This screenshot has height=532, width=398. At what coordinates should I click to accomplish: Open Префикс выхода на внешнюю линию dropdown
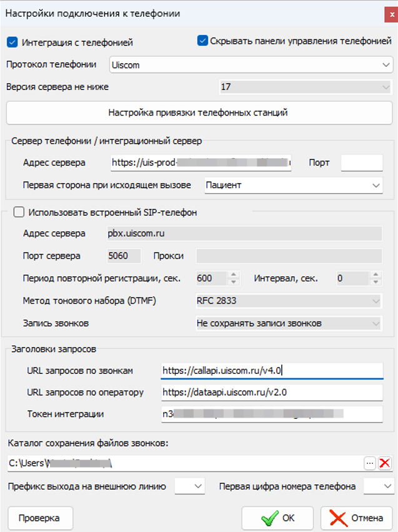[x=190, y=486]
